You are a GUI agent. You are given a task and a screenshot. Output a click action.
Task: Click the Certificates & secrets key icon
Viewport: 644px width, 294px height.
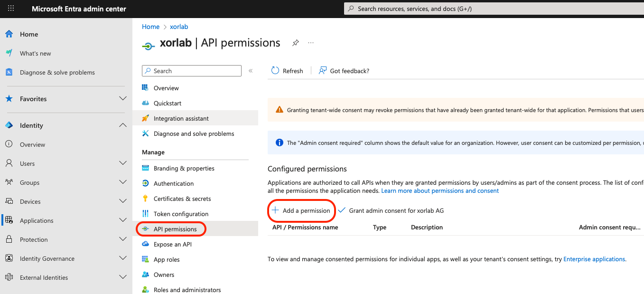pos(146,199)
